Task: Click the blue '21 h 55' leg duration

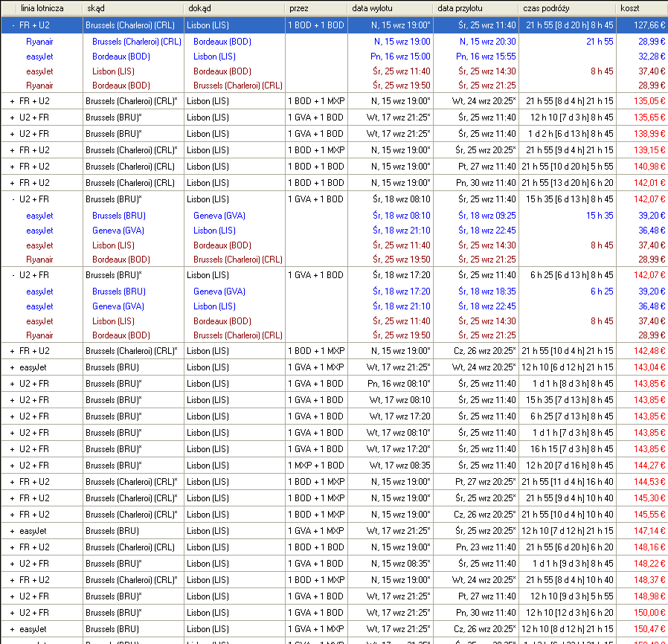Action: pyautogui.click(x=600, y=42)
